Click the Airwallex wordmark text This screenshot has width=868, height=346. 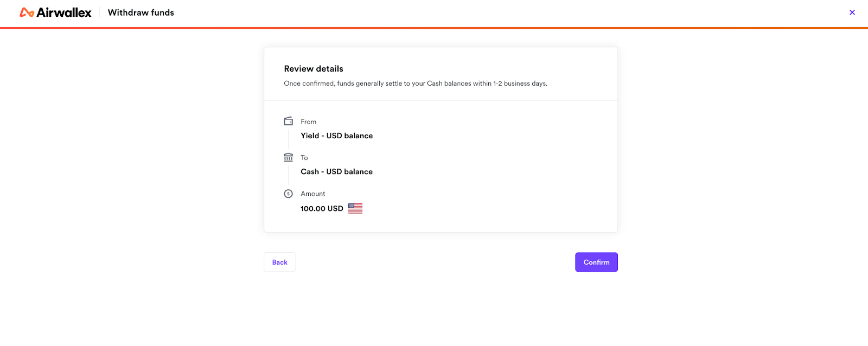64,12
